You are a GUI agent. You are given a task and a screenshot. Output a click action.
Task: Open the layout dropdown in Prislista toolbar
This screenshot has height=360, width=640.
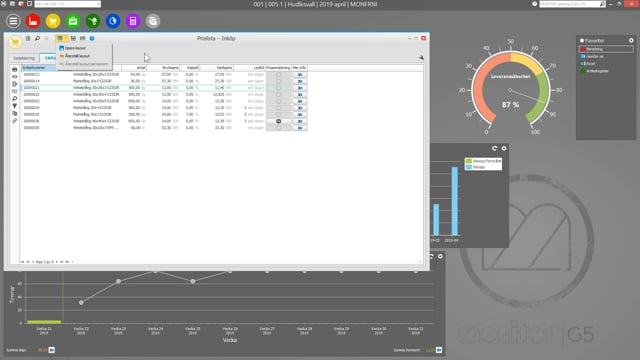point(62,38)
